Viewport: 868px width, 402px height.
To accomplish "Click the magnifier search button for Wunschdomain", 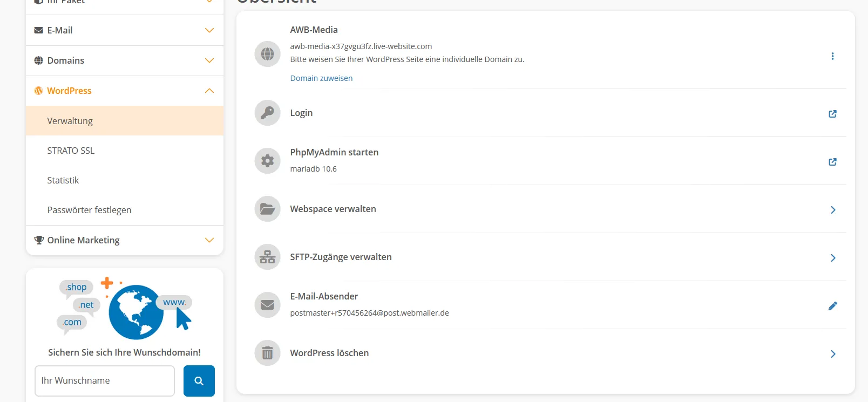I will [199, 381].
